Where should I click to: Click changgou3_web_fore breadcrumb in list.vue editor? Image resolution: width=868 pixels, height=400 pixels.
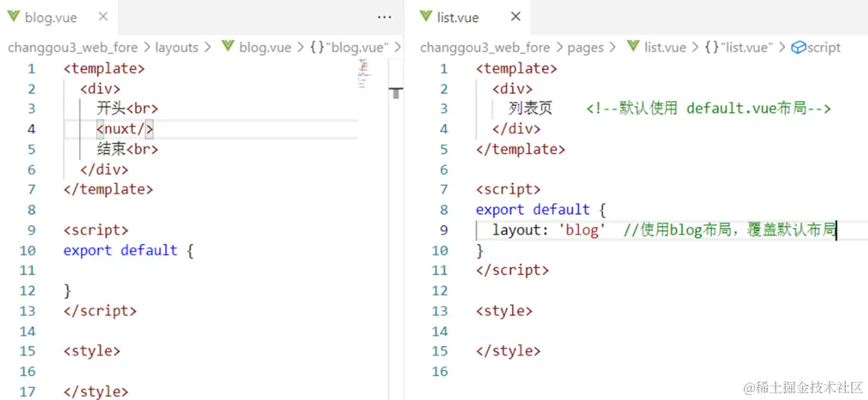click(485, 47)
